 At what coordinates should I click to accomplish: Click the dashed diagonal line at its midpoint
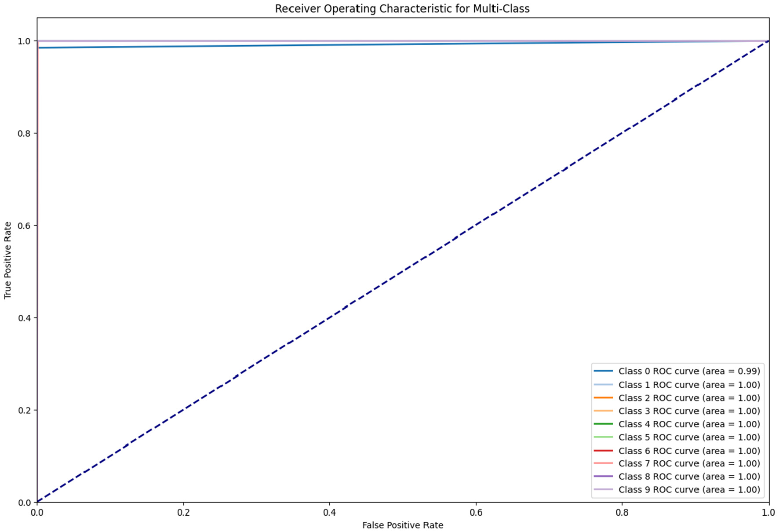point(403,271)
